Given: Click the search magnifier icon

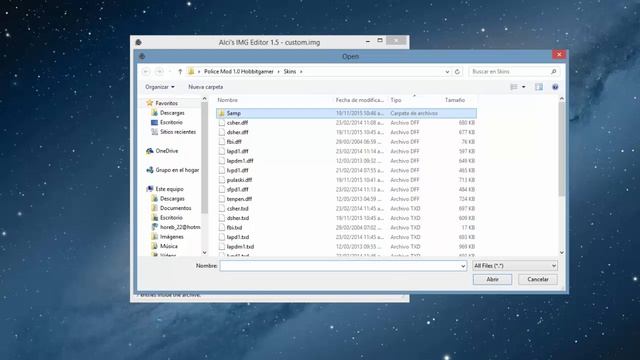Looking at the screenshot, I should [553, 71].
